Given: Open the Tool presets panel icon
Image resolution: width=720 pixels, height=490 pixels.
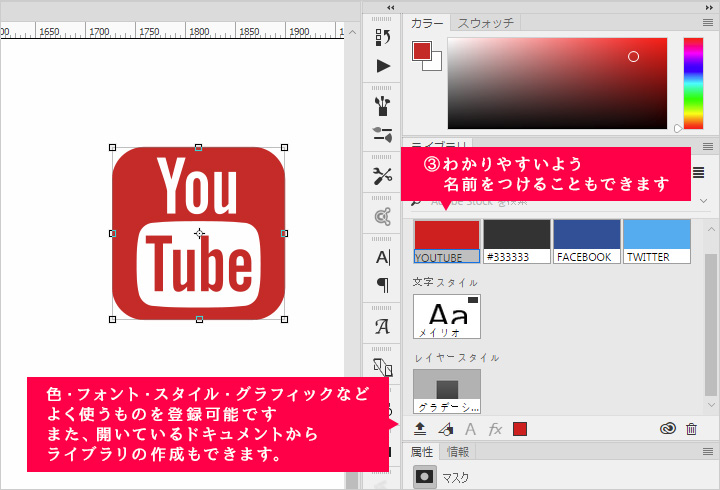Looking at the screenshot, I should [x=382, y=175].
